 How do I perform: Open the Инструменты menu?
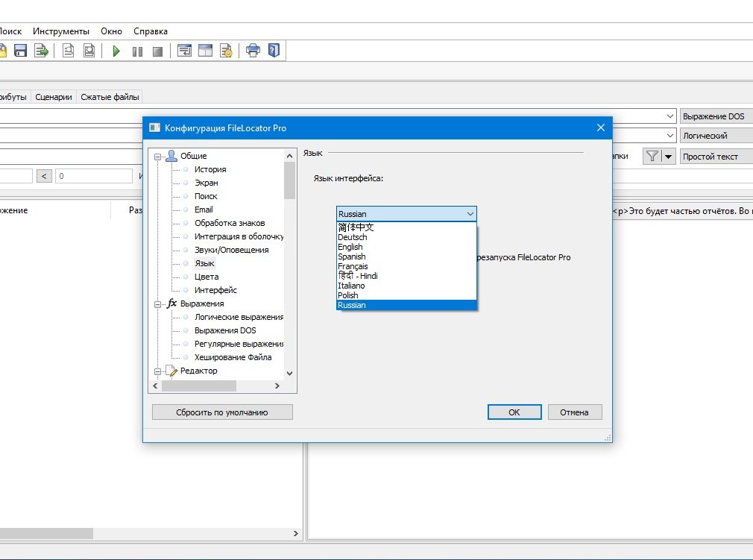61,31
